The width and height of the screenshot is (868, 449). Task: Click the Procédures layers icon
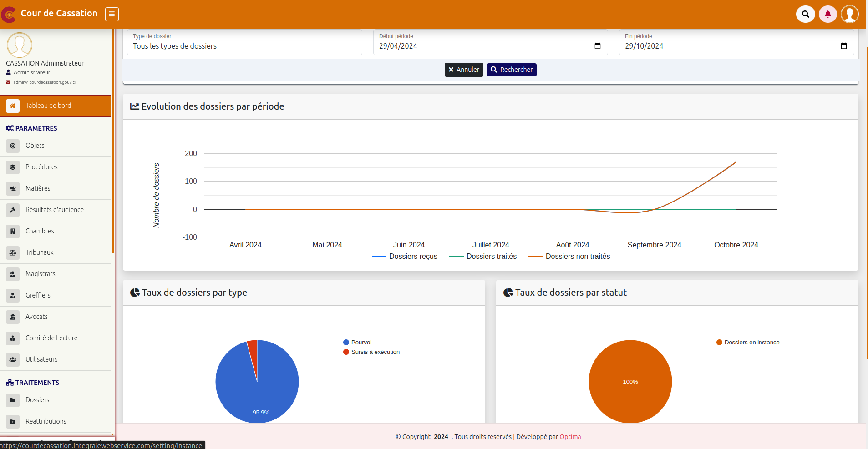click(x=13, y=167)
